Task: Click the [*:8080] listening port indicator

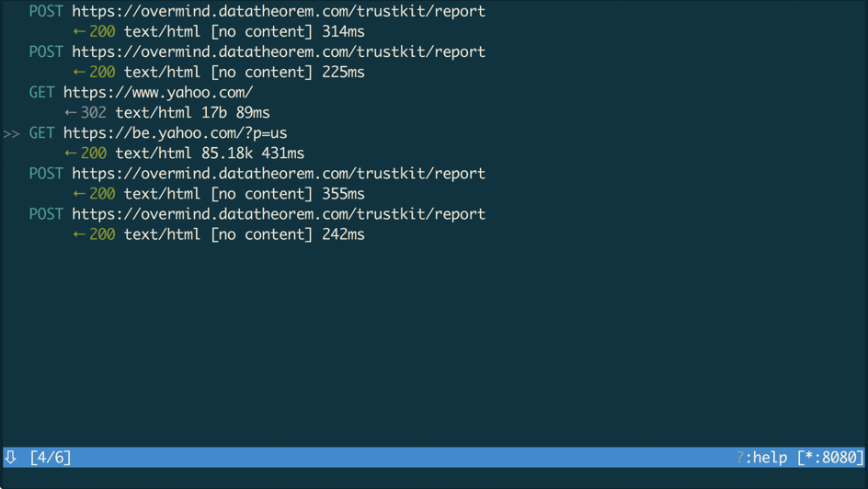Action: (x=830, y=458)
